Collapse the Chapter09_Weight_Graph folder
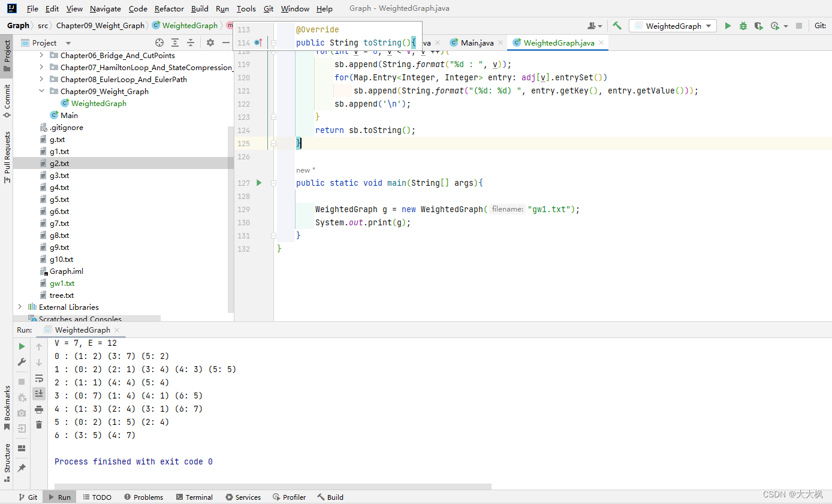This screenshot has height=504, width=832. click(41, 91)
